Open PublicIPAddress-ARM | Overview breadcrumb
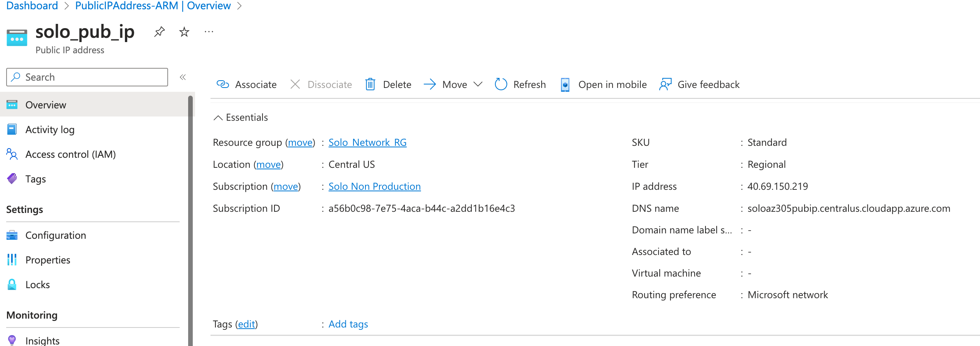This screenshot has height=346, width=980. tap(153, 6)
